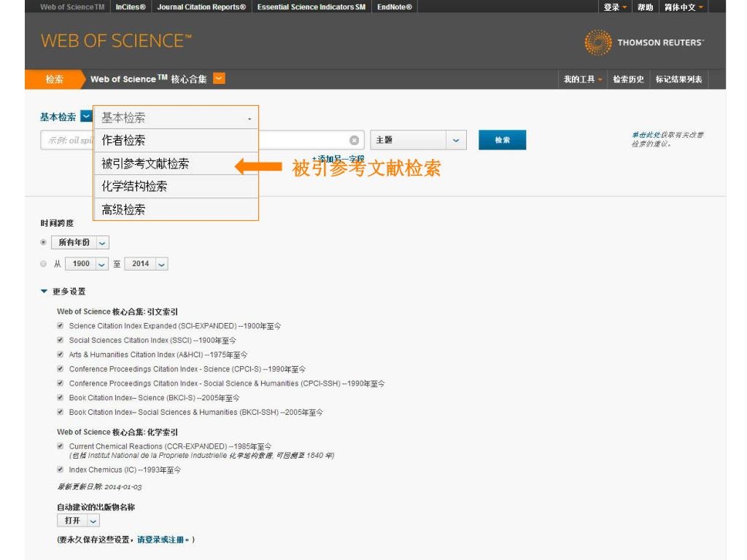Open the 所有年份 timespan dropdown
Viewport: 747px width, 560px height.
80,242
